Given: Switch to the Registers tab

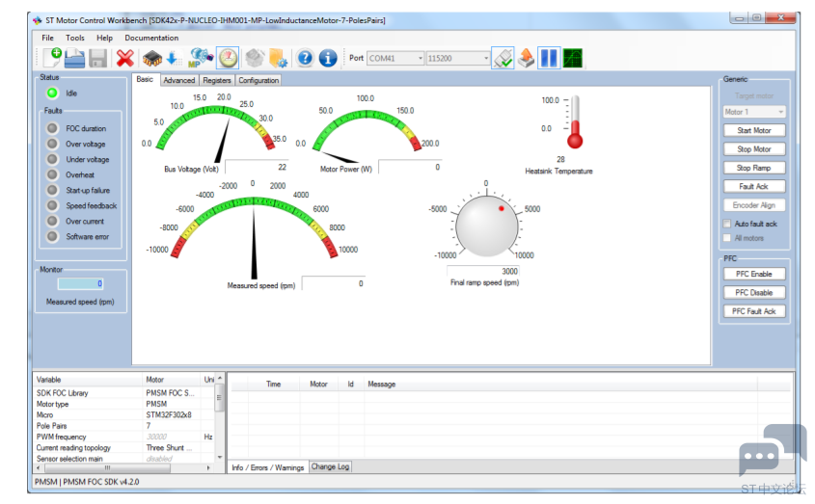Looking at the screenshot, I should (x=217, y=80).
